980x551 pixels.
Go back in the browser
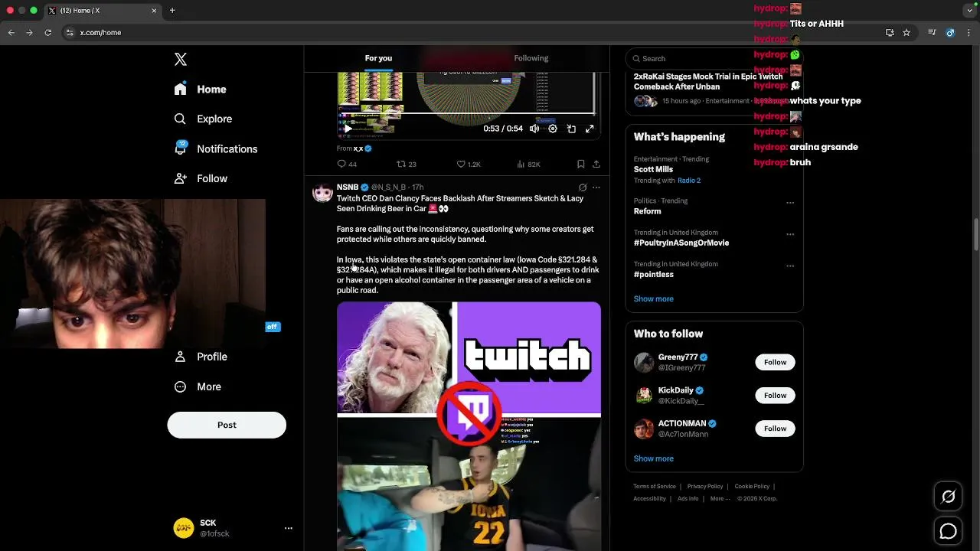pos(11,33)
